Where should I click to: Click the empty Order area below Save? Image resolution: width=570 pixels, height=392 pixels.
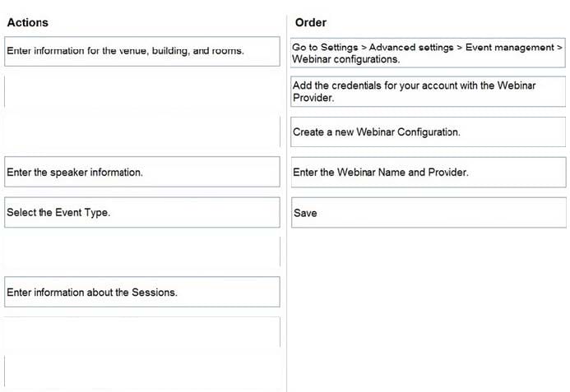click(x=429, y=309)
